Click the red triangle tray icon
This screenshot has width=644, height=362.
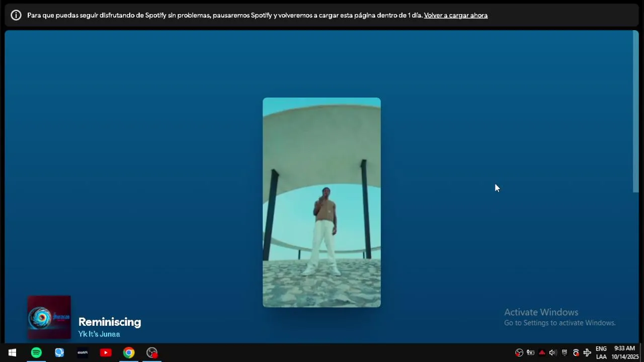coord(542,352)
